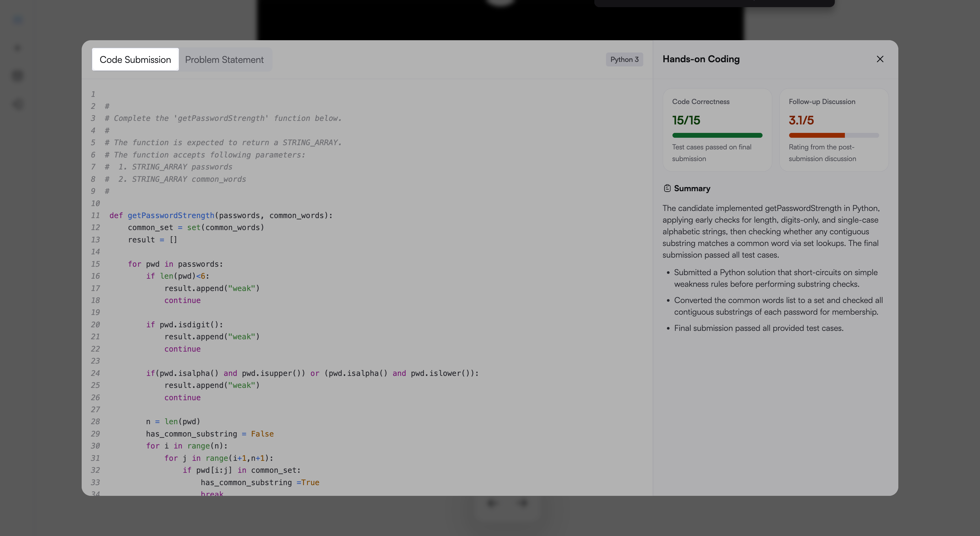Switch to the Problem Statement tab
The image size is (980, 536).
[224, 59]
